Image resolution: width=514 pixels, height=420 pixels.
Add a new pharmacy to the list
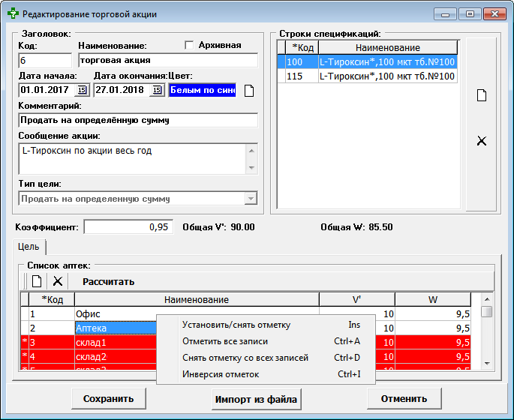(36, 281)
